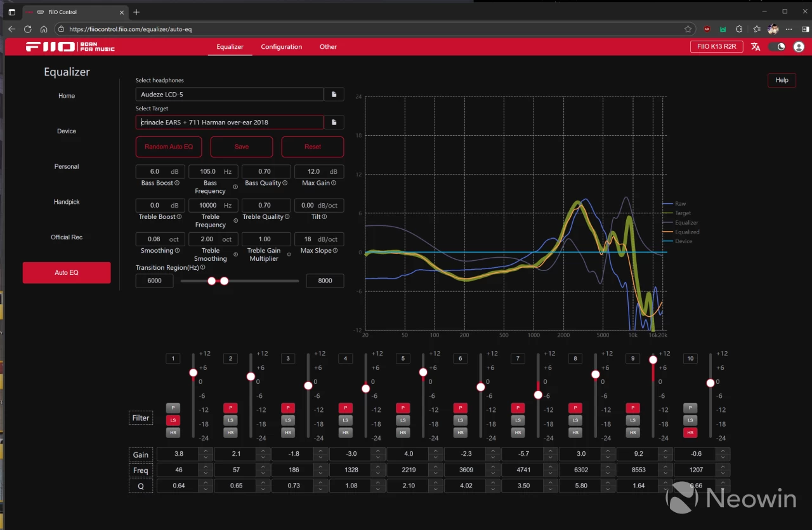Open the Other tab
The image size is (812, 530).
point(328,46)
